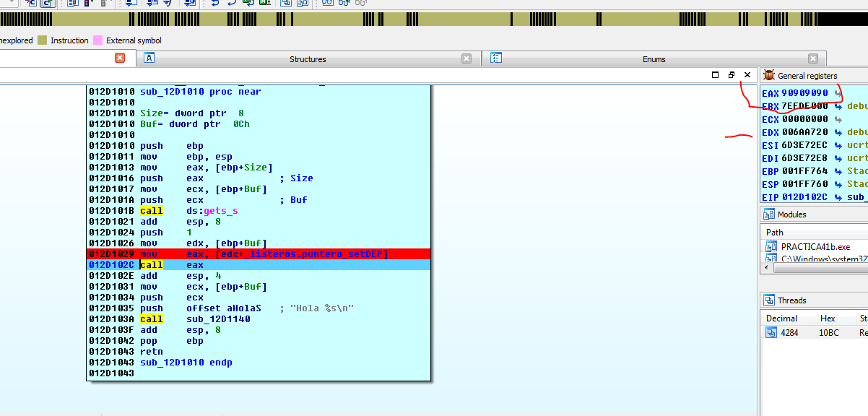Viewport: 868px width, 416px height.
Task: Close the active disassembly tab with red X
Action: click(120, 58)
